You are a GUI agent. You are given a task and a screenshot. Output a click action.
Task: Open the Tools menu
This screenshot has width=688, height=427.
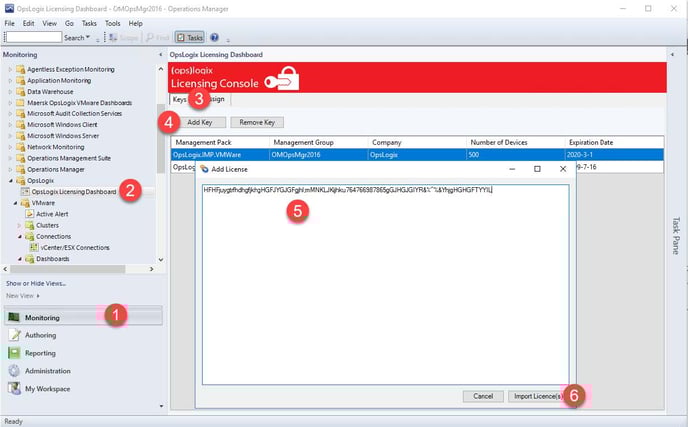pyautogui.click(x=112, y=22)
